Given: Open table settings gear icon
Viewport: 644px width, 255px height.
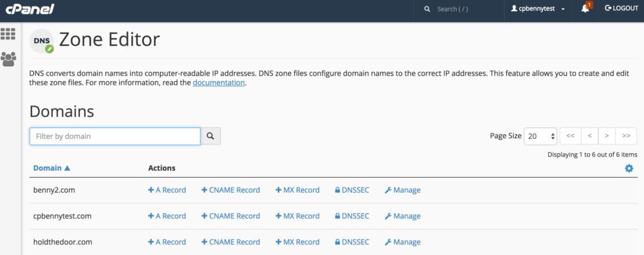Looking at the screenshot, I should [x=629, y=168].
